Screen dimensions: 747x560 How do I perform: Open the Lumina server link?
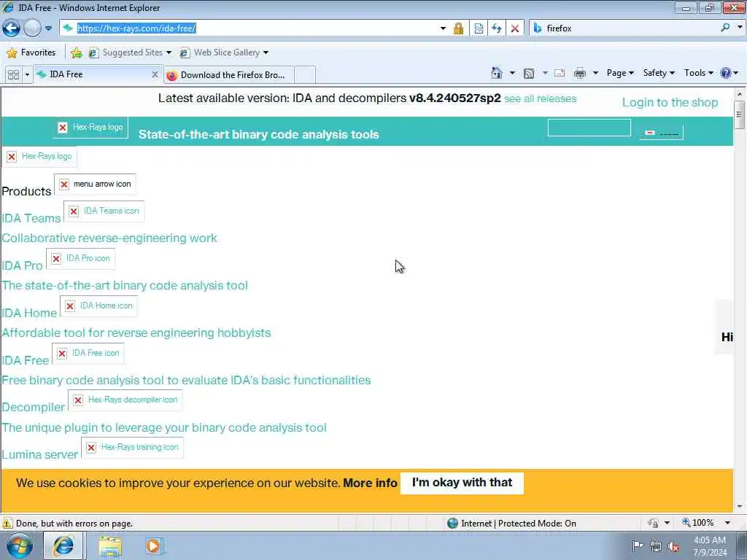(x=39, y=454)
